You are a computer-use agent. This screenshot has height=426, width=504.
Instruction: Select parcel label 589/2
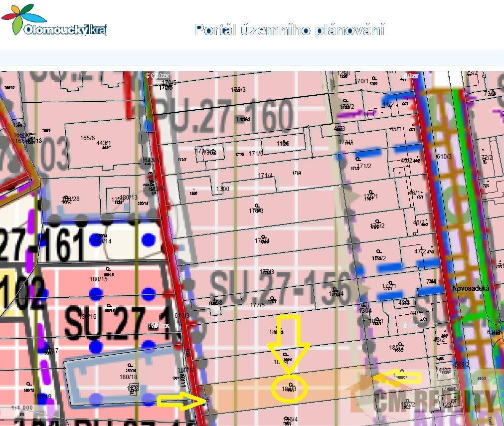tap(461, 364)
